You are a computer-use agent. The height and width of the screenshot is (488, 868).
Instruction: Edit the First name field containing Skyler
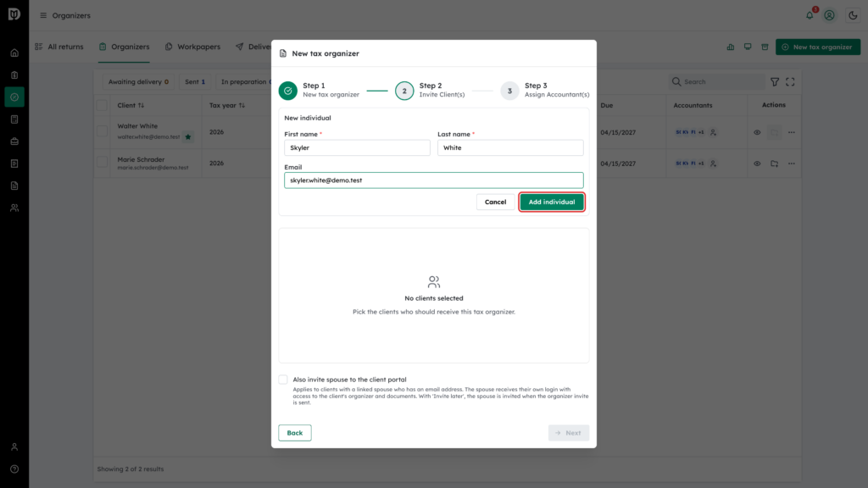pyautogui.click(x=357, y=147)
